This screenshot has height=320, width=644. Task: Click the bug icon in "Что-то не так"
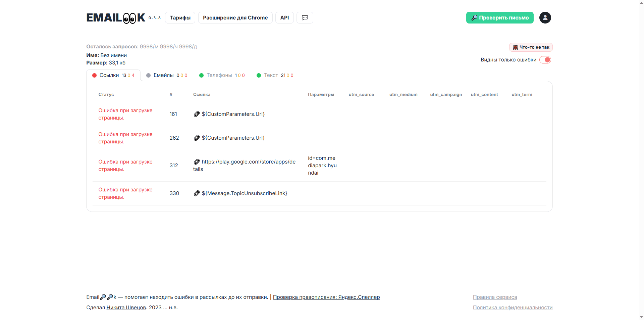(x=516, y=47)
